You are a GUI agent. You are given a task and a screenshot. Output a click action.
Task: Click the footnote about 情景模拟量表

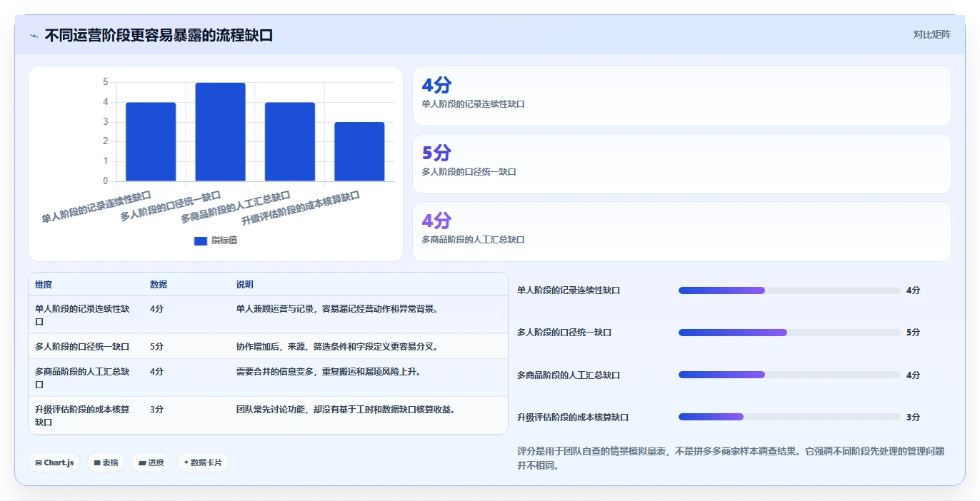(x=731, y=458)
